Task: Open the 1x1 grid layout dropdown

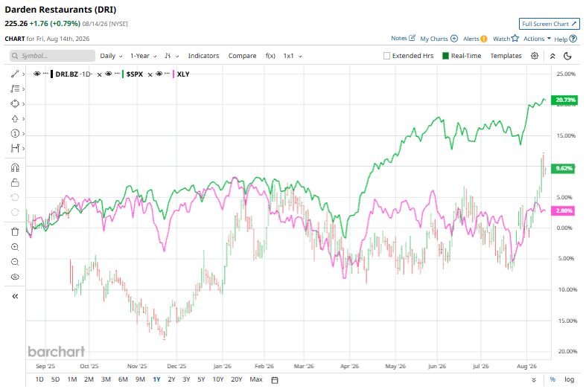Action: click(293, 56)
